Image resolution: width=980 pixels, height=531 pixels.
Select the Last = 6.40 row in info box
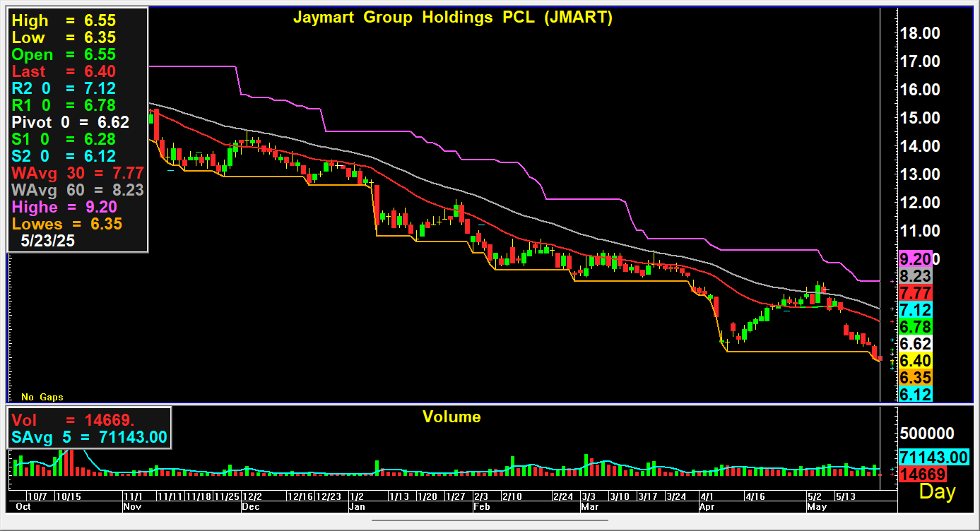[x=64, y=72]
